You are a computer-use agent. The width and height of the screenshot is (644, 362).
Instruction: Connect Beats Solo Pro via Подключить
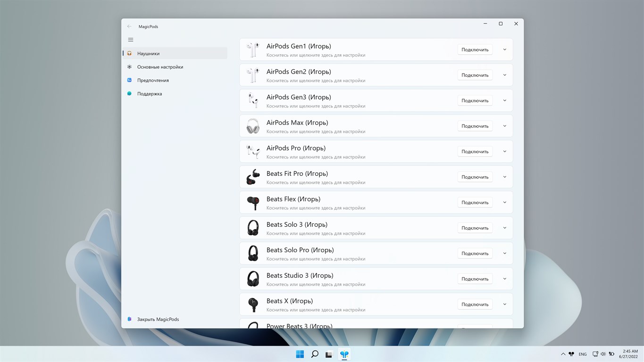coord(475,253)
